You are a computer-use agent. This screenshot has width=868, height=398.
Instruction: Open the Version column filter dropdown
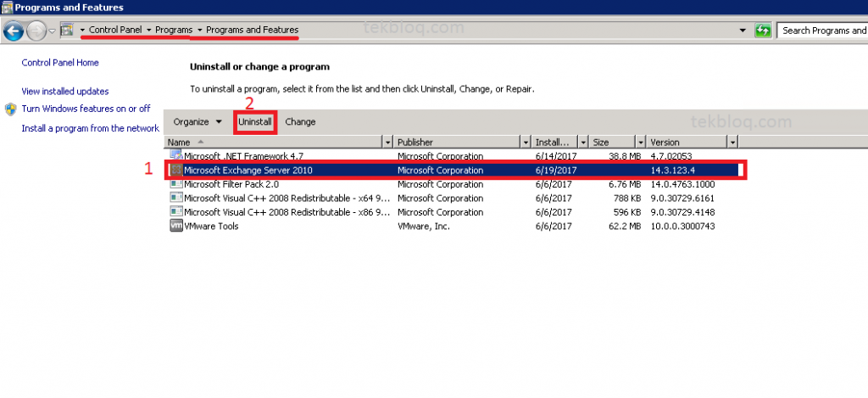pyautogui.click(x=733, y=143)
